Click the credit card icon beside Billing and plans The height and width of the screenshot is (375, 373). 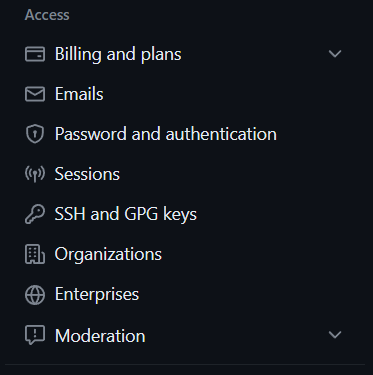(x=35, y=54)
